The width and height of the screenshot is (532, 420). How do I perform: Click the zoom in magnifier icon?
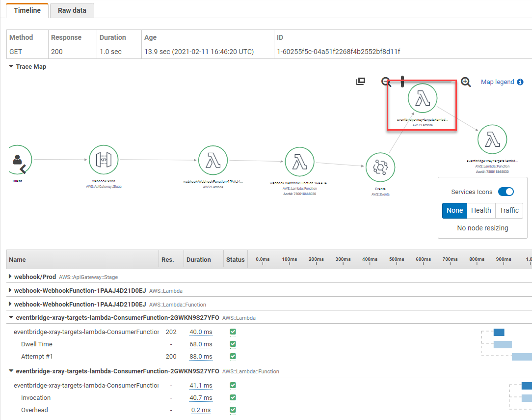point(466,82)
